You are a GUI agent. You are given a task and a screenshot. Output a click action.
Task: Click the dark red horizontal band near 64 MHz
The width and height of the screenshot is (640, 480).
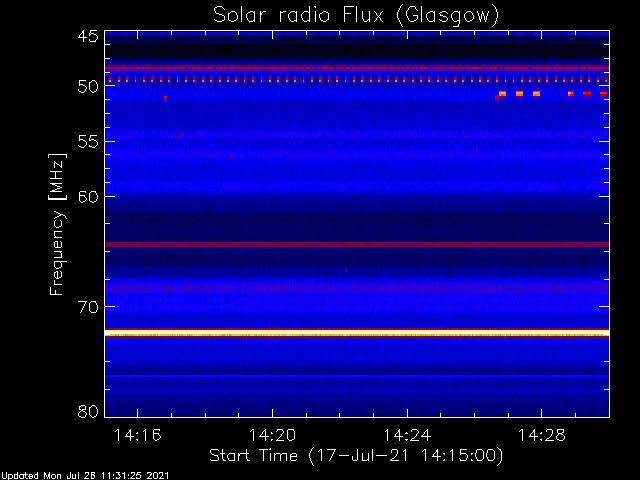click(357, 244)
